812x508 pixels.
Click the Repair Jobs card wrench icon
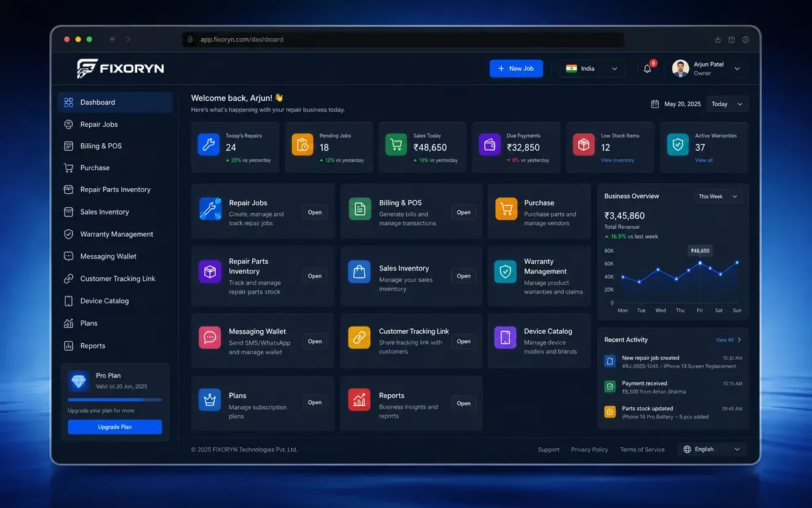210,209
